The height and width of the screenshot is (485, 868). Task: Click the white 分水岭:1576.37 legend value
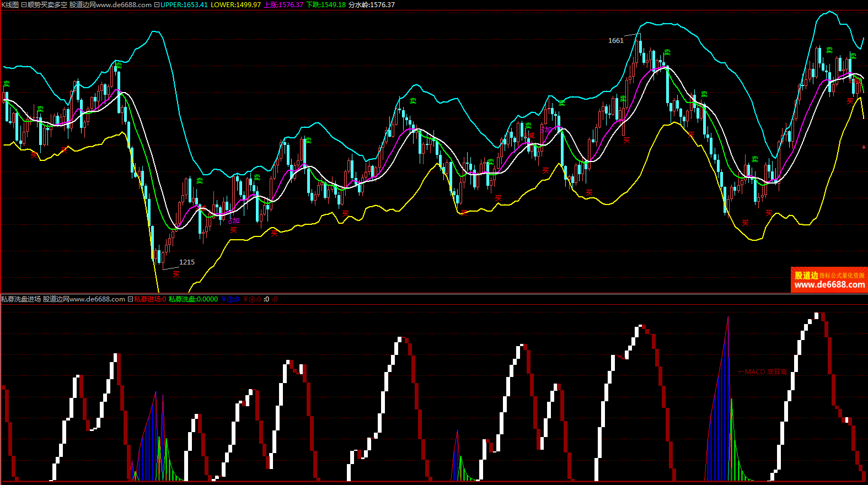tap(372, 5)
